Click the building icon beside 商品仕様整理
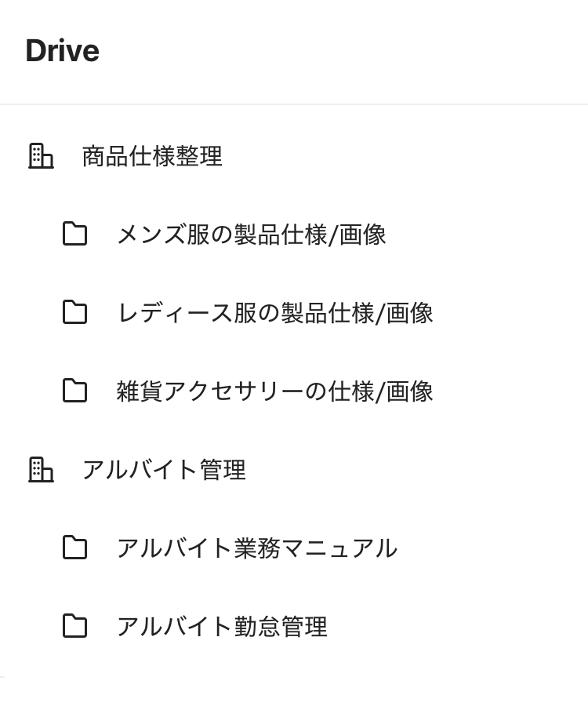This screenshot has width=588, height=706. click(41, 156)
